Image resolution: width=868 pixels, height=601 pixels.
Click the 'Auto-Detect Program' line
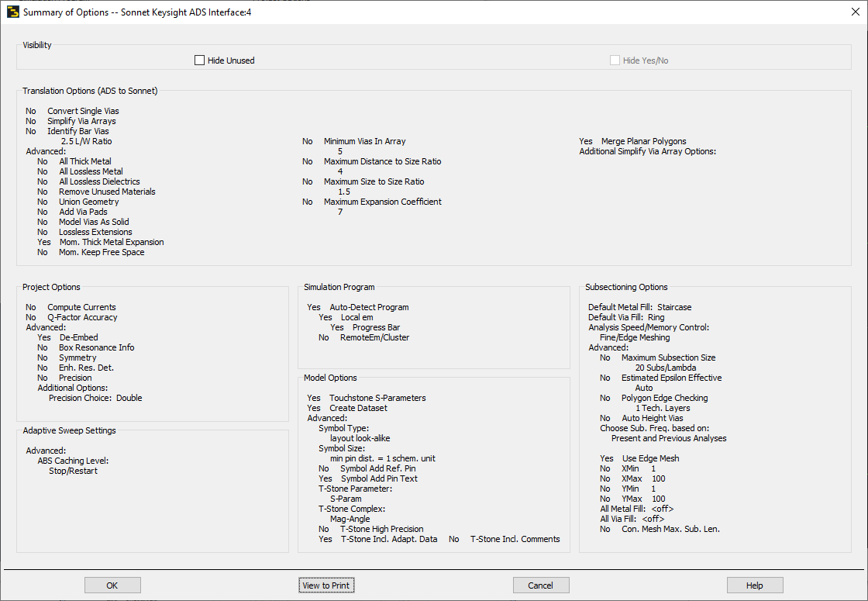tap(369, 307)
